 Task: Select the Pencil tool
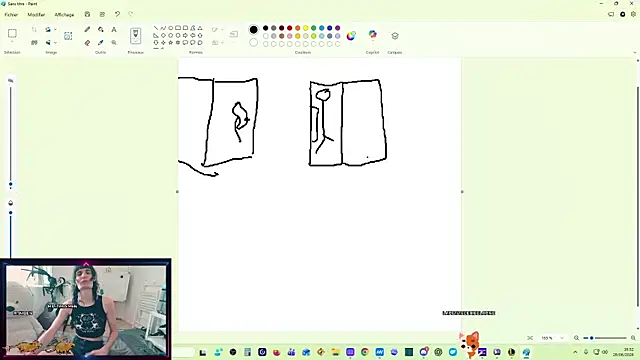[87, 29]
